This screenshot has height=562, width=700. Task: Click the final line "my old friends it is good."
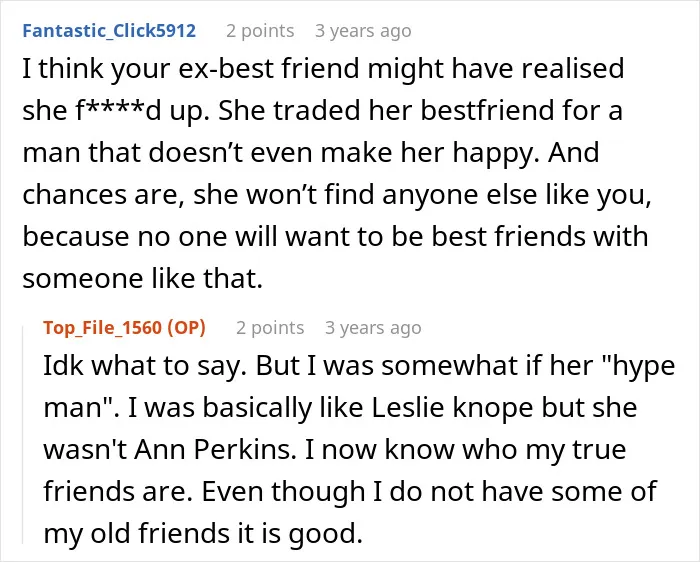tap(203, 533)
